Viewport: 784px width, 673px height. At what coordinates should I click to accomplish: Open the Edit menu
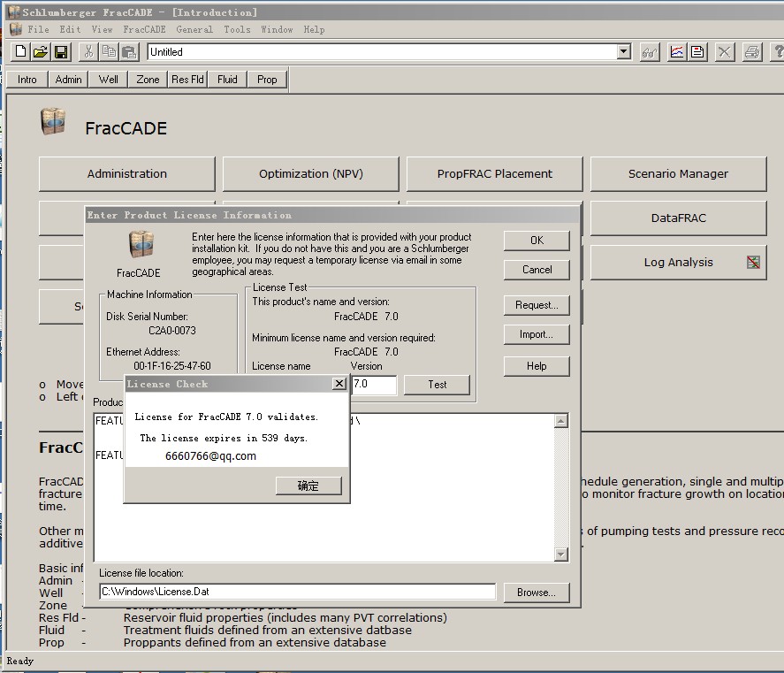click(x=70, y=29)
